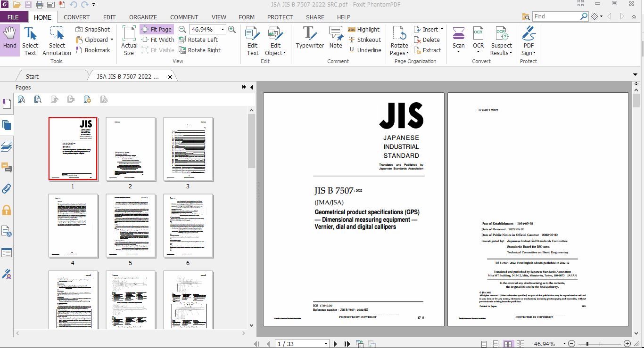644x348 pixels.
Task: Undo the last action
Action: pyautogui.click(x=73, y=5)
